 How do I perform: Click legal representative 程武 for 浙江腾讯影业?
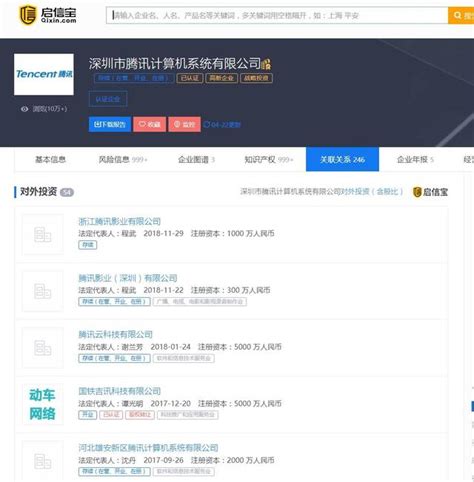pyautogui.click(x=129, y=234)
